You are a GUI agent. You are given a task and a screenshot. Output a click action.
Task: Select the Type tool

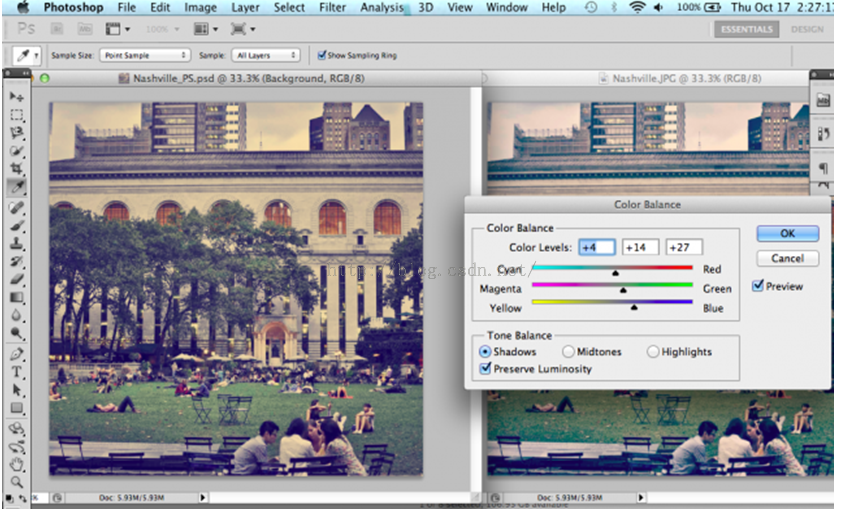coord(17,372)
